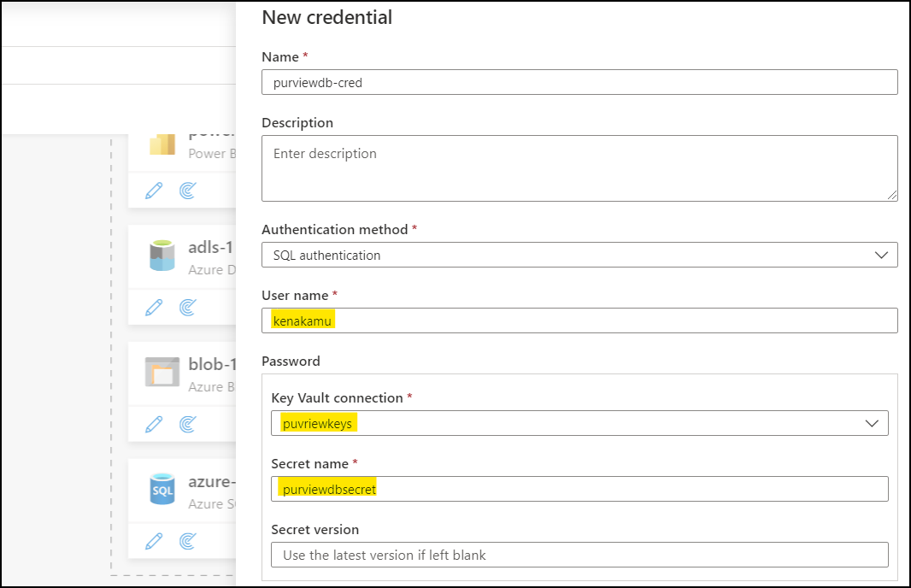Click the new scan icon on the Power BI card
The width and height of the screenshot is (911, 588).
pyautogui.click(x=188, y=191)
